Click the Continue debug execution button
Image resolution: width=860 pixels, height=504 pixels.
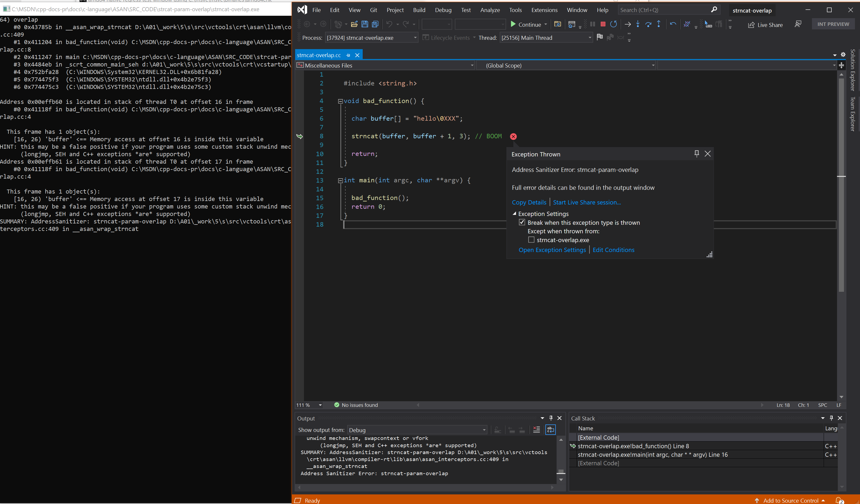pos(526,24)
